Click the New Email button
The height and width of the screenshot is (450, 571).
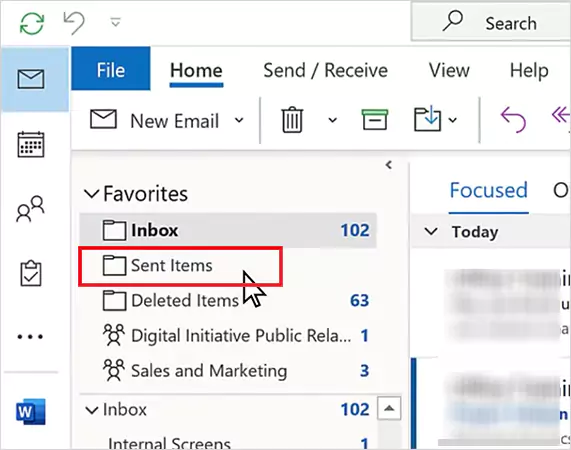155,121
